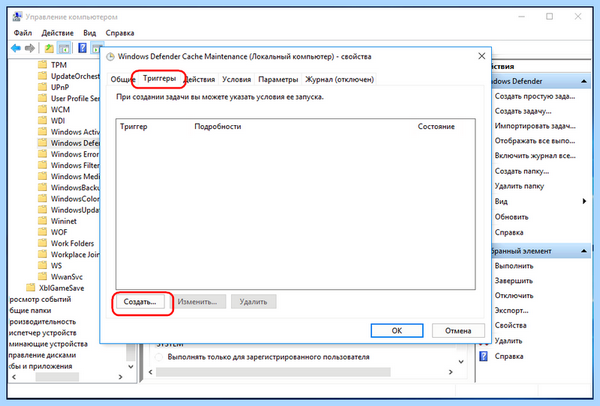The width and height of the screenshot is (600, 406).
Task: Click 'Создать задачу...' action
Action: 523,111
